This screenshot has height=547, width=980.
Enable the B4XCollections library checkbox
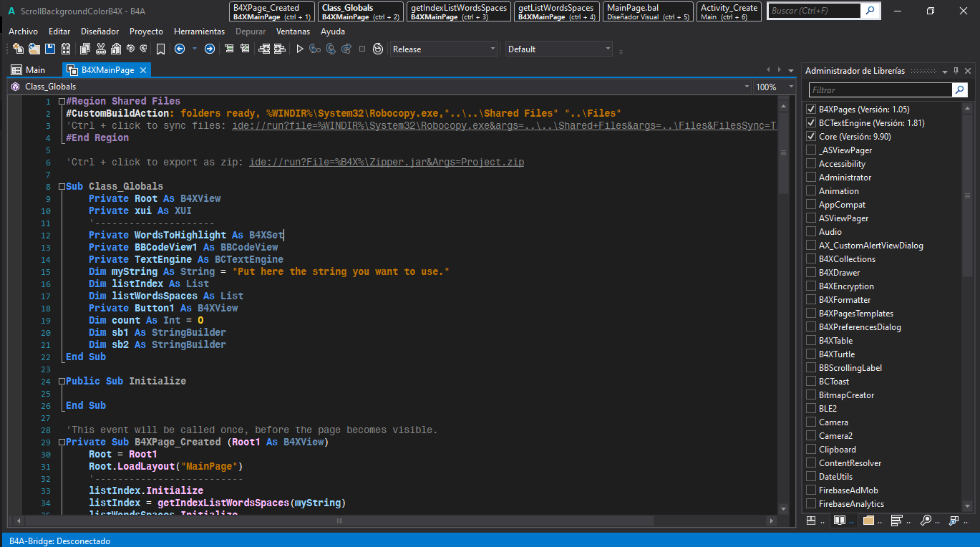(x=811, y=259)
